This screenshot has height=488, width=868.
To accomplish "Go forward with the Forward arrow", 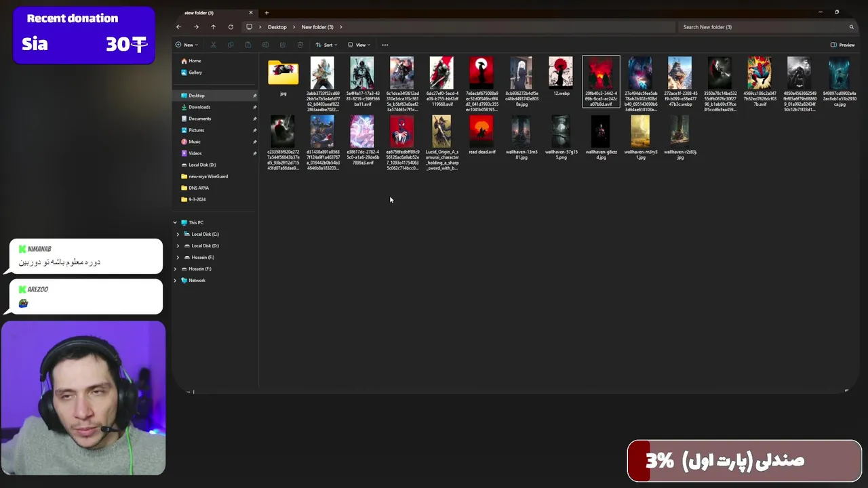I will (x=196, y=27).
